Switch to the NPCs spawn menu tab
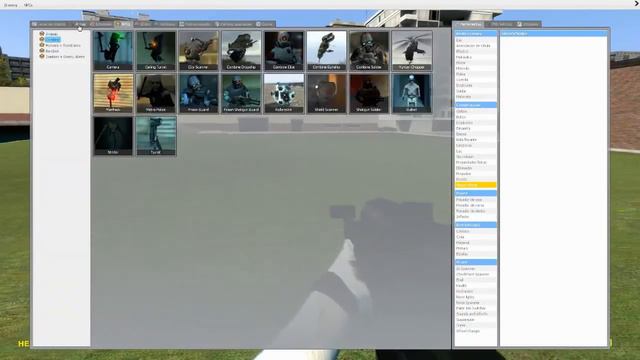640x360 pixels. click(x=123, y=24)
